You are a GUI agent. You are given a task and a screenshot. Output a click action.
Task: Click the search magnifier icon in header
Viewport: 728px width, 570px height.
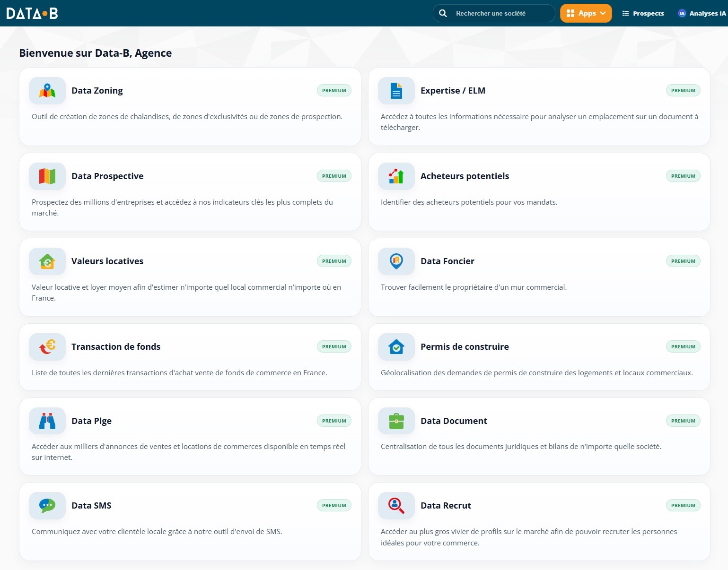click(443, 13)
